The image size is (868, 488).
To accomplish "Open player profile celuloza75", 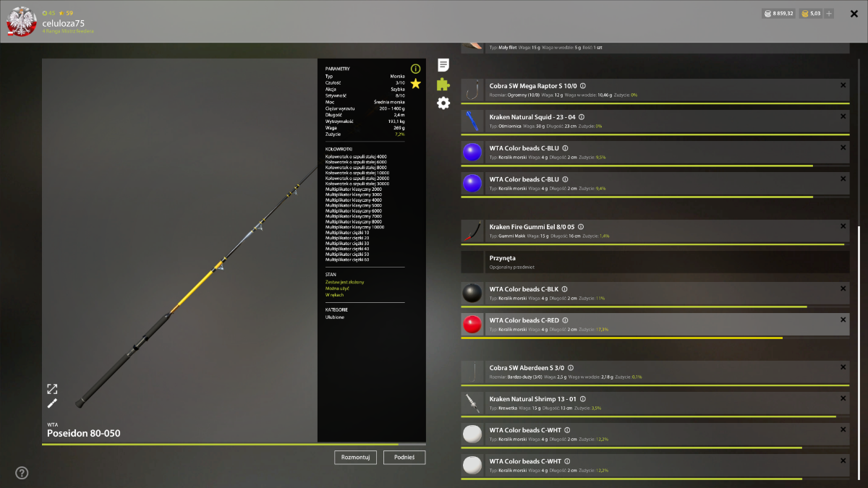I will pyautogui.click(x=64, y=22).
